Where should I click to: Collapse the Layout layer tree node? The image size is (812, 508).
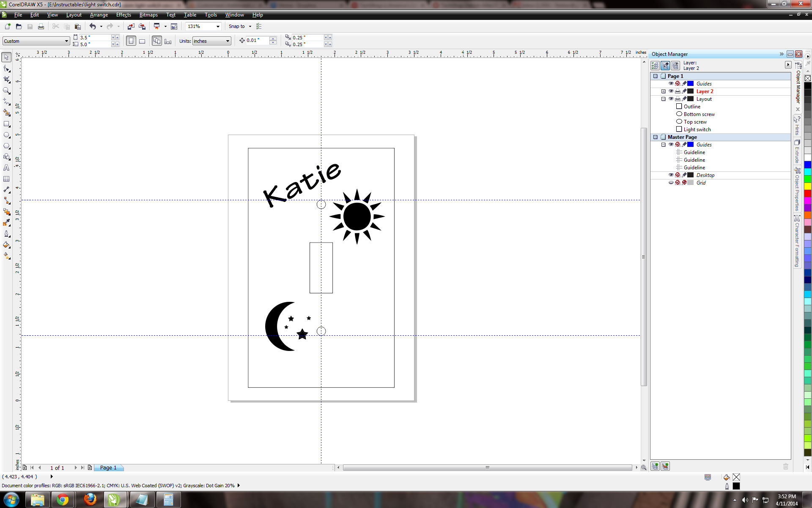[663, 99]
